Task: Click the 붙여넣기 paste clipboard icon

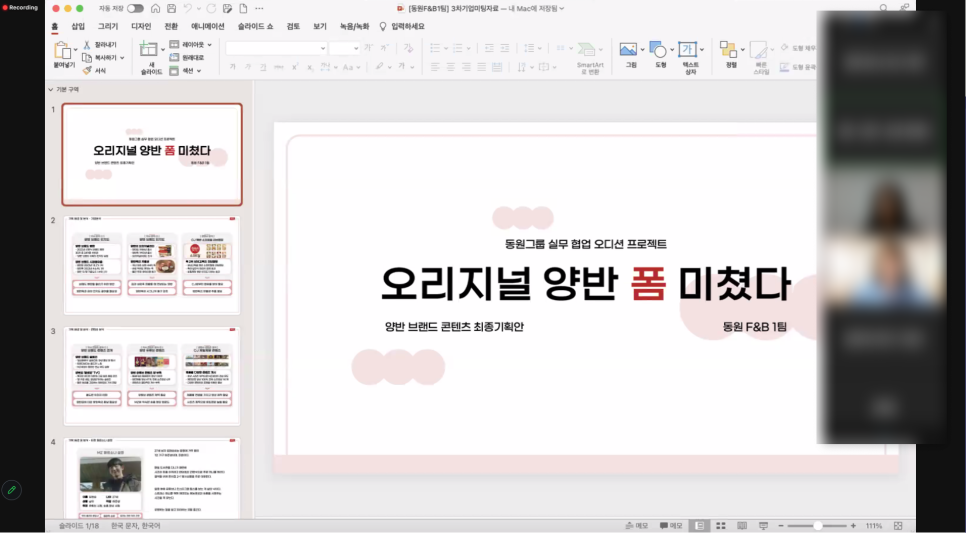Action: (x=62, y=51)
